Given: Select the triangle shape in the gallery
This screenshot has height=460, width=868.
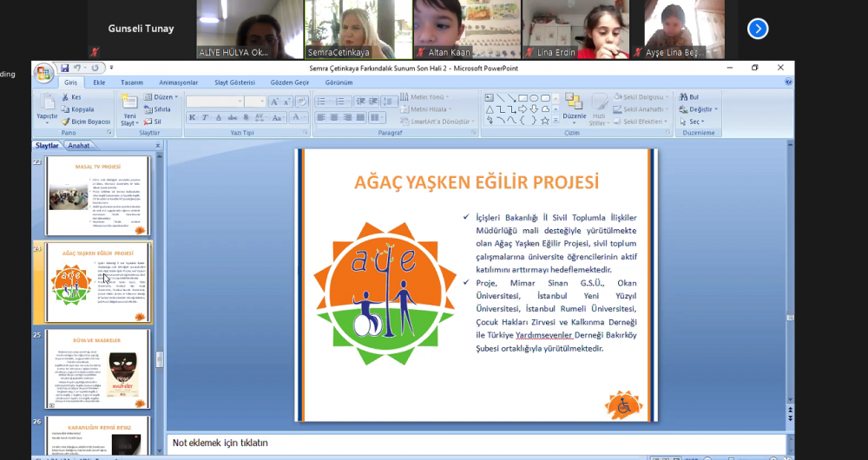Looking at the screenshot, I should pyautogui.click(x=490, y=109).
